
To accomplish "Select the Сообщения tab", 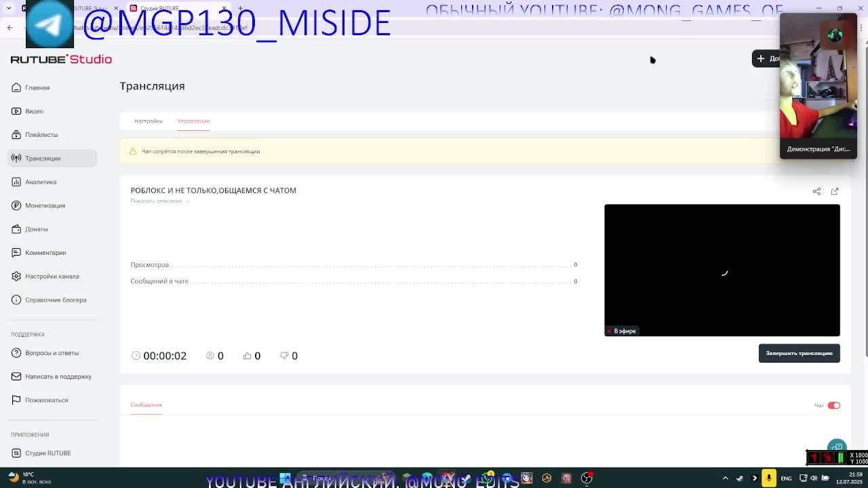I will [146, 405].
